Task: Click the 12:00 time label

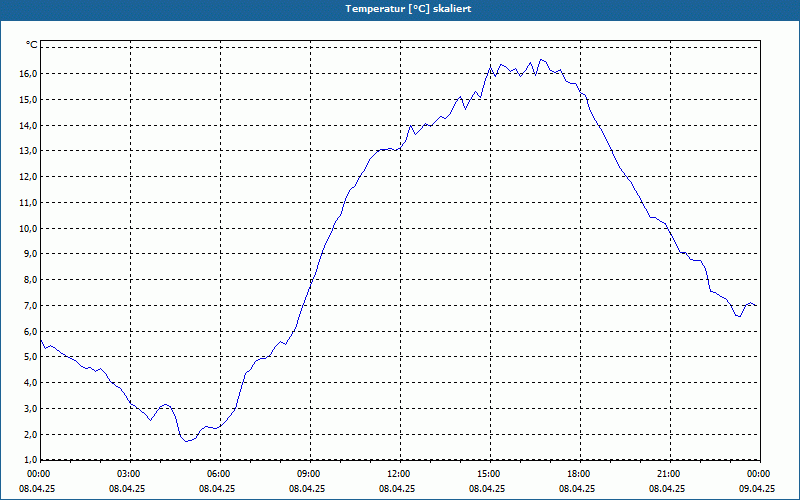Action: (x=397, y=474)
